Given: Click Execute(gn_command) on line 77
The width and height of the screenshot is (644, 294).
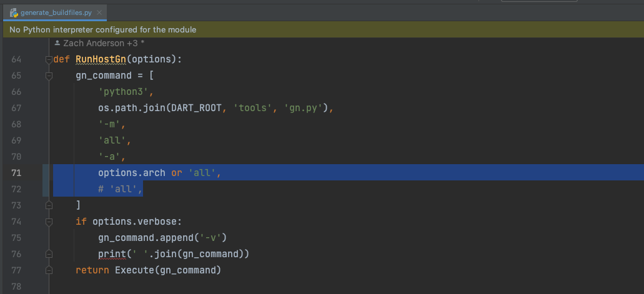Looking at the screenshot, I should point(168,270).
